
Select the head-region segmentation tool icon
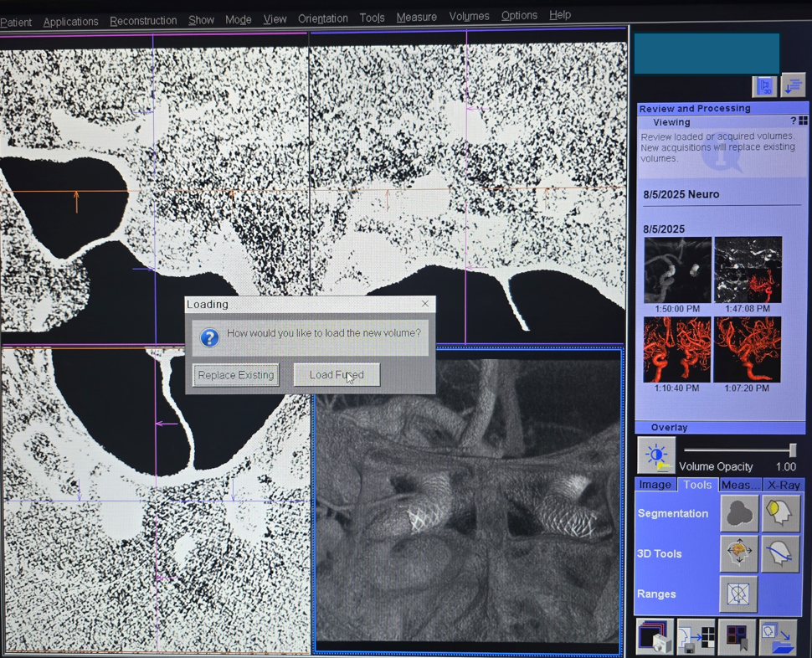click(780, 514)
